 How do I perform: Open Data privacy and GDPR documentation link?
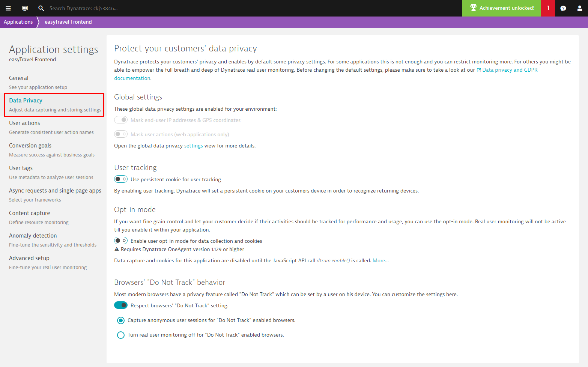[510, 70]
